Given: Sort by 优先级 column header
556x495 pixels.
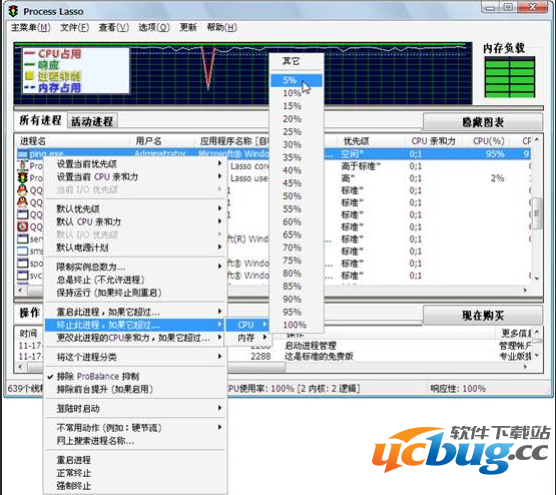Looking at the screenshot, I should (370, 141).
